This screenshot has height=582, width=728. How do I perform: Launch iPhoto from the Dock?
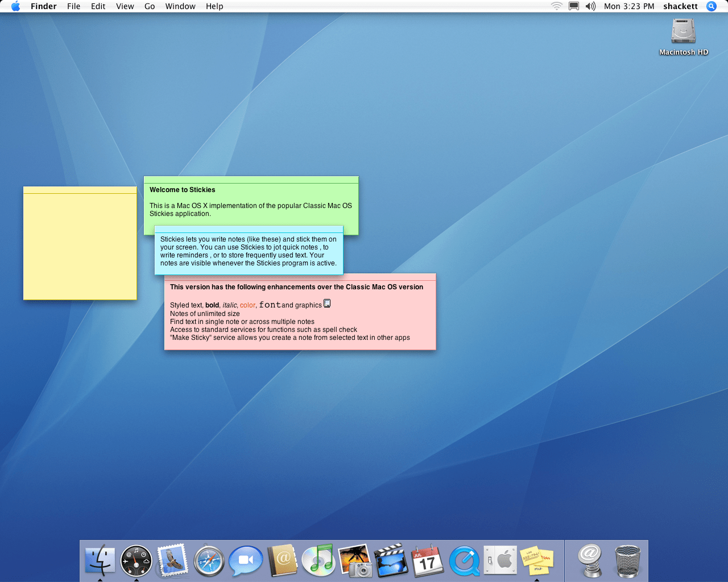coord(354,560)
